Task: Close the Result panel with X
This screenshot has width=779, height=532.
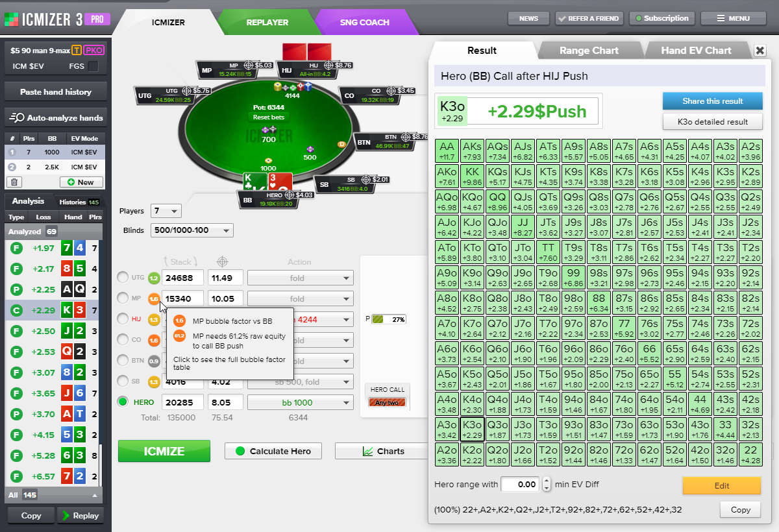Action: [x=760, y=51]
